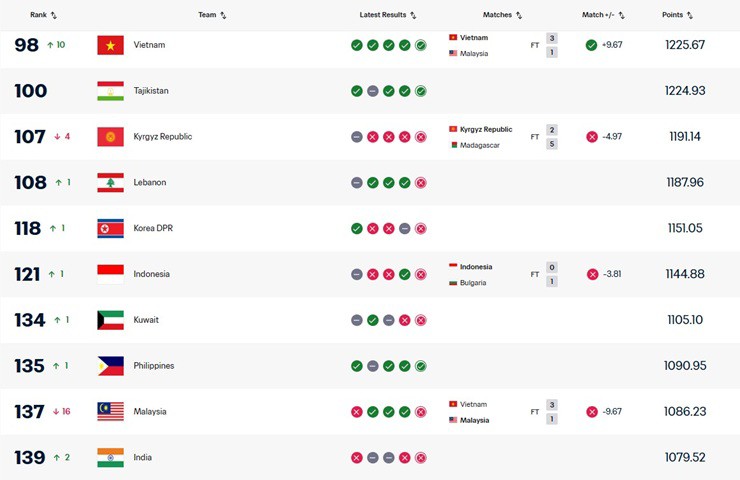Sort the table by Team column
The image size is (740, 480).
point(212,15)
